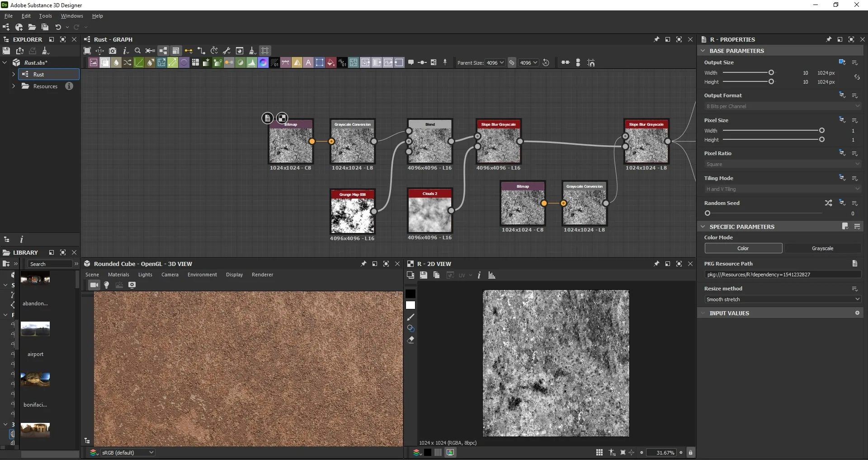This screenshot has width=868, height=460.
Task: Save the image in the 2D view toolbar
Action: click(x=423, y=275)
